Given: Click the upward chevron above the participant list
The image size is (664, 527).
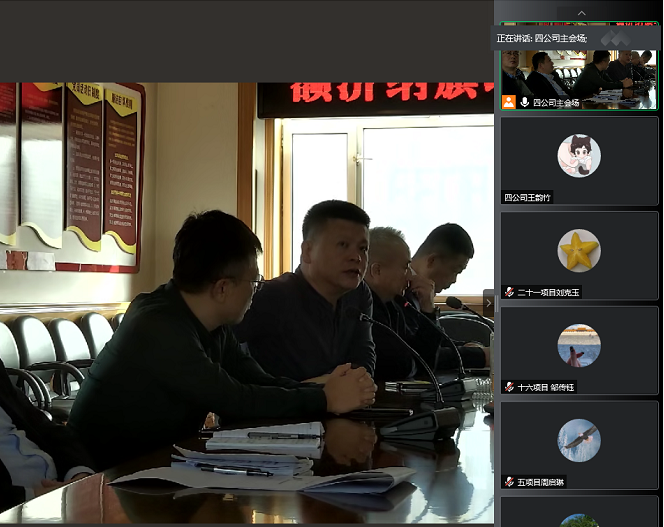Looking at the screenshot, I should tap(581, 13).
